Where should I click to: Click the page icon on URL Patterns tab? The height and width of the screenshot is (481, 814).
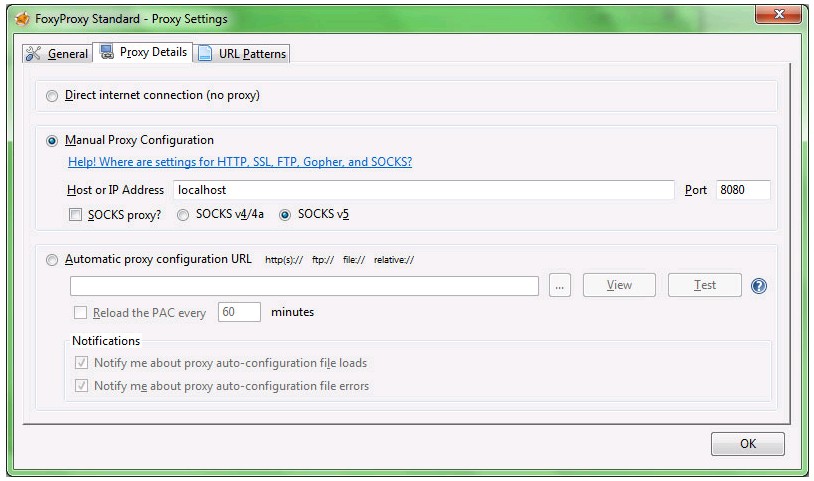click(205, 53)
